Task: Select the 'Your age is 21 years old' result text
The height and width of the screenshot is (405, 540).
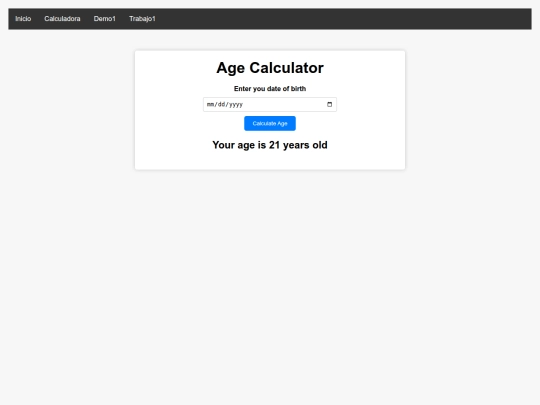Action: 270,145
